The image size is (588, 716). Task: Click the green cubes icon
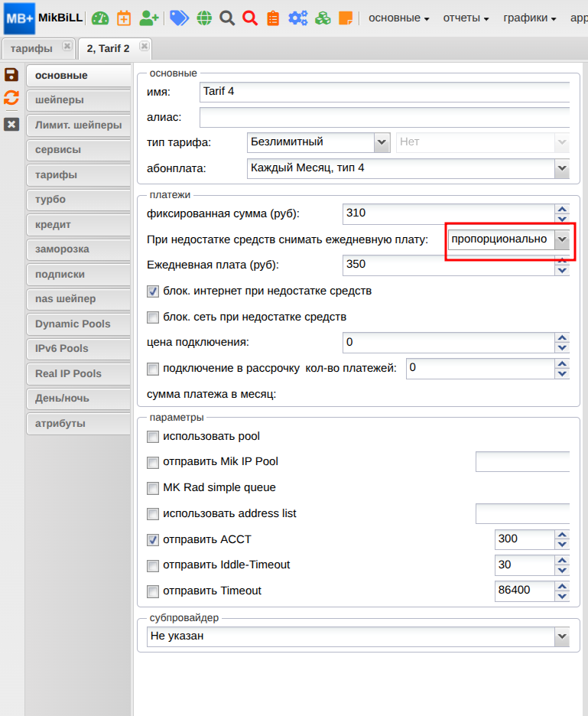[x=323, y=18]
